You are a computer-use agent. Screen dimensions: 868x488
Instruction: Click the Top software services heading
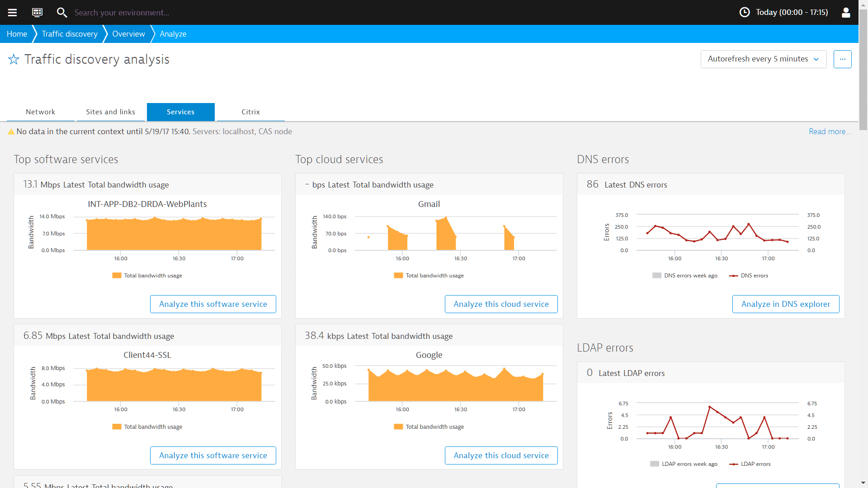click(x=66, y=160)
